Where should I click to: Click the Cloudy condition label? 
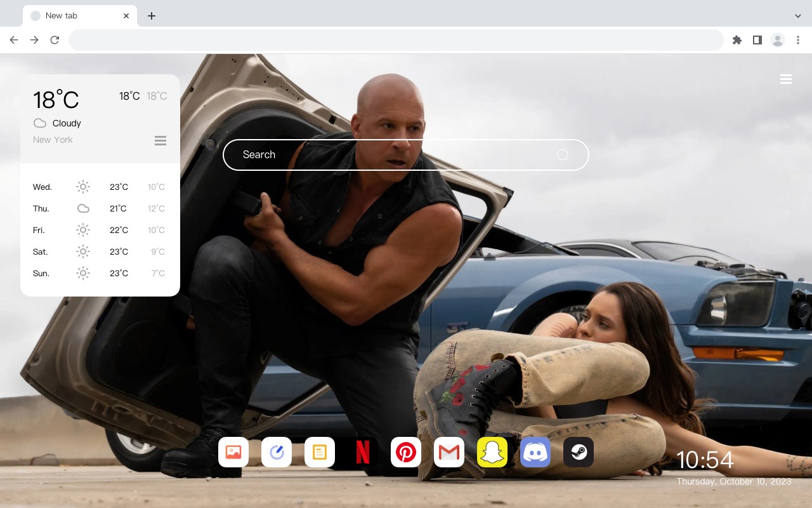(67, 123)
